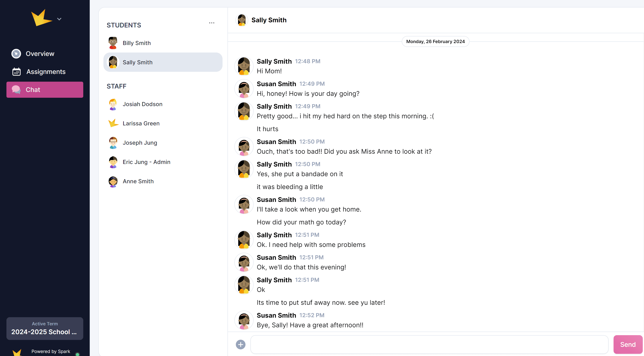644x356 pixels.
Task: Open chat with Eric Jung - Admin
Action: (147, 162)
